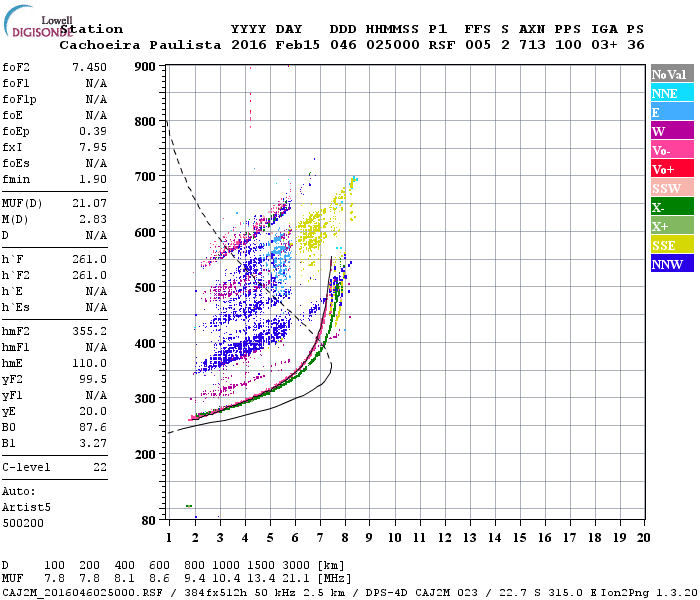Select the NNW blue legend swatch
The image size is (700, 600).
[x=672, y=263]
